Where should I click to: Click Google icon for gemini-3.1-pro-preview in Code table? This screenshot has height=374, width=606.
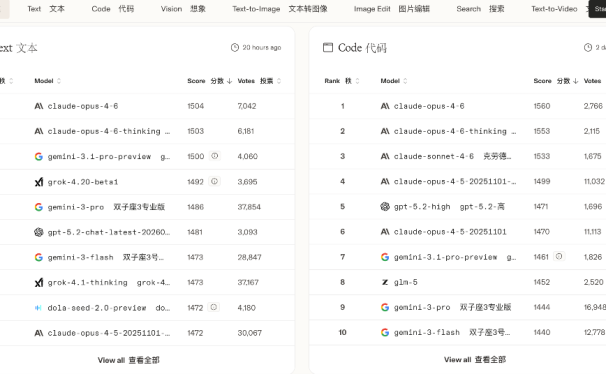(385, 257)
